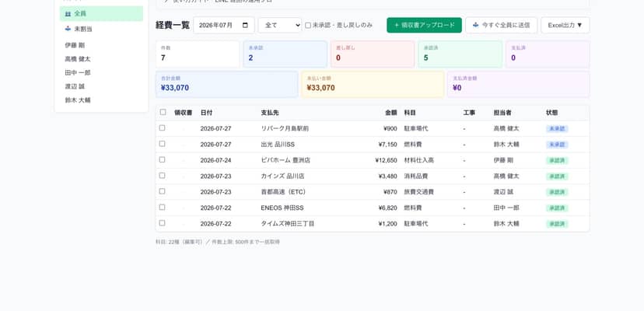Open the 全て status filter dropdown
This screenshot has height=311, width=644.
(x=280, y=25)
